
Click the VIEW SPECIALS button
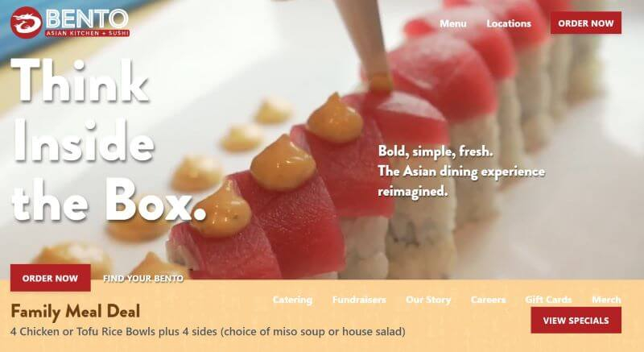[x=576, y=321]
